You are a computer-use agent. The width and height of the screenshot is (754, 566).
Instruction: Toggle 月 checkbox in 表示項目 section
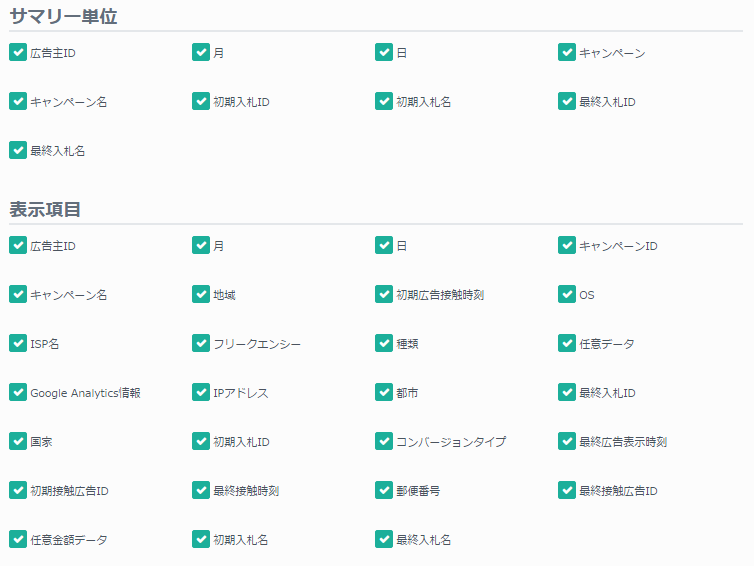[x=201, y=245]
